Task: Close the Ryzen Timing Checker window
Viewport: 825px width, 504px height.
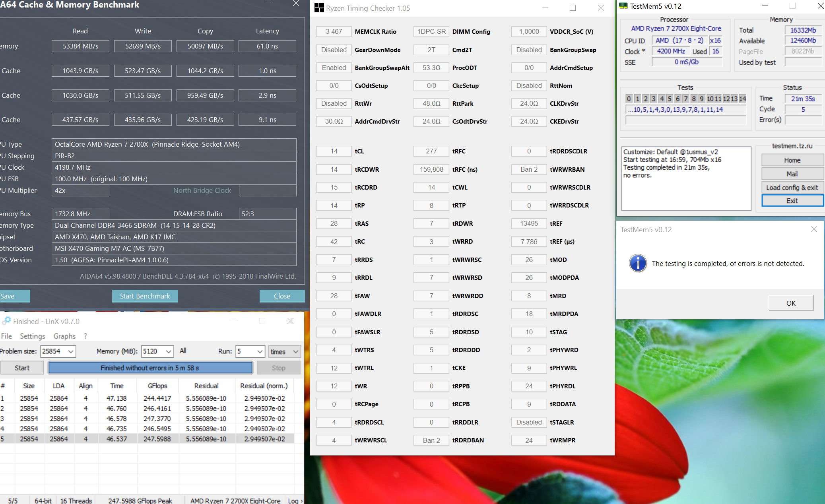Action: tap(601, 8)
